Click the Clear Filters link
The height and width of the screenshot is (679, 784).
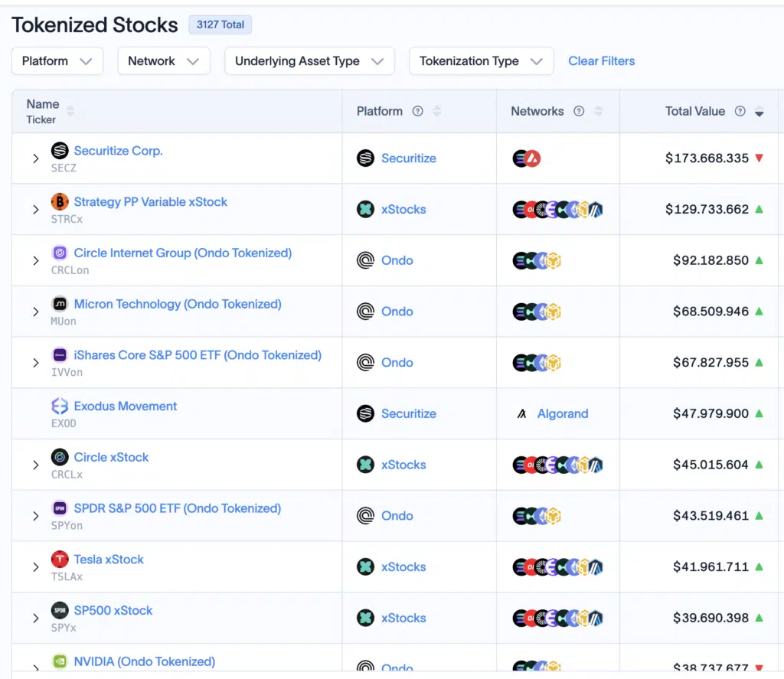602,61
